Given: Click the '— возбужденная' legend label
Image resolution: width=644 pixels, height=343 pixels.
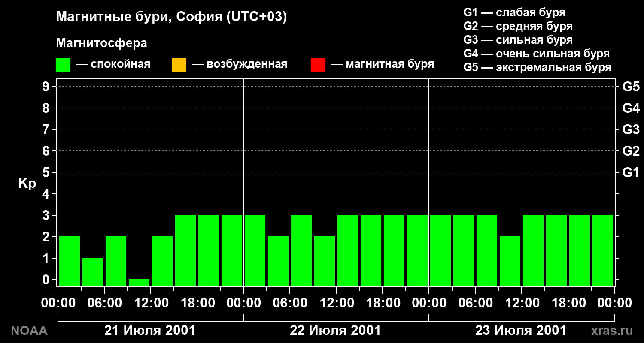Looking at the screenshot, I should pos(240,65).
